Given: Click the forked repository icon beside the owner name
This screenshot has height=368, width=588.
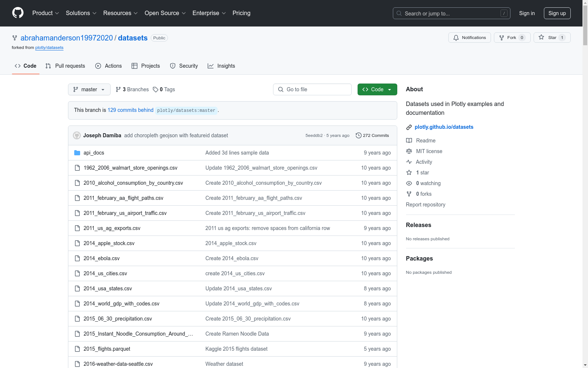Looking at the screenshot, I should point(15,38).
